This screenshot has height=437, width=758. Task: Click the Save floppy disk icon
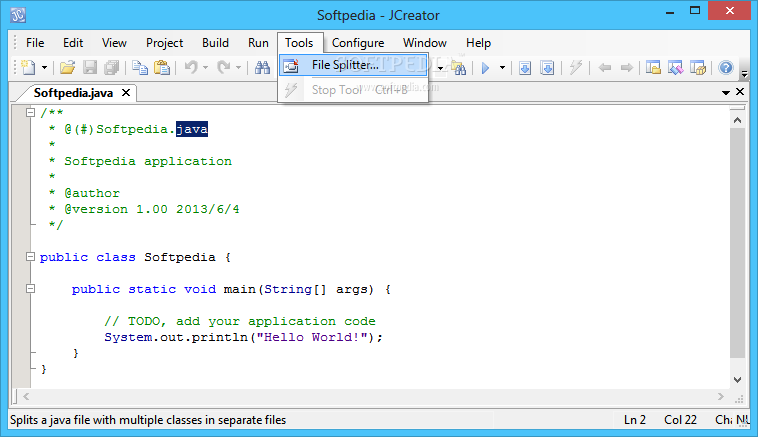pyautogui.click(x=90, y=67)
